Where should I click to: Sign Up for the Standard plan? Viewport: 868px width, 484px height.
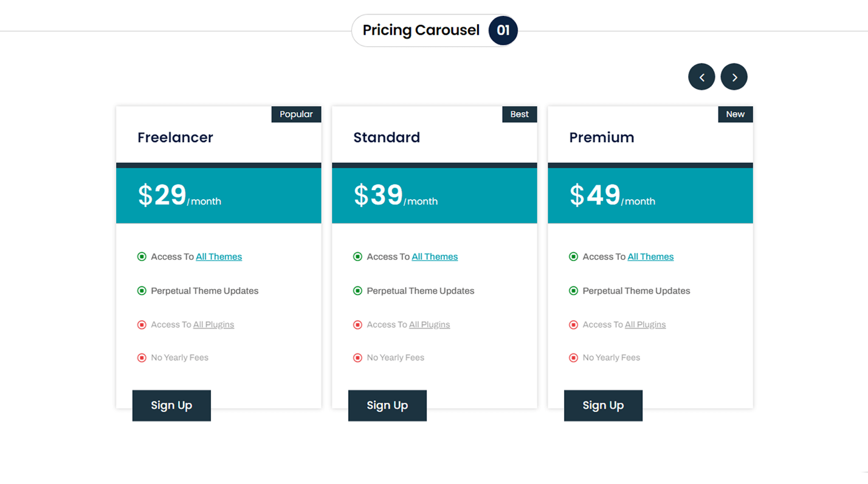pyautogui.click(x=387, y=406)
